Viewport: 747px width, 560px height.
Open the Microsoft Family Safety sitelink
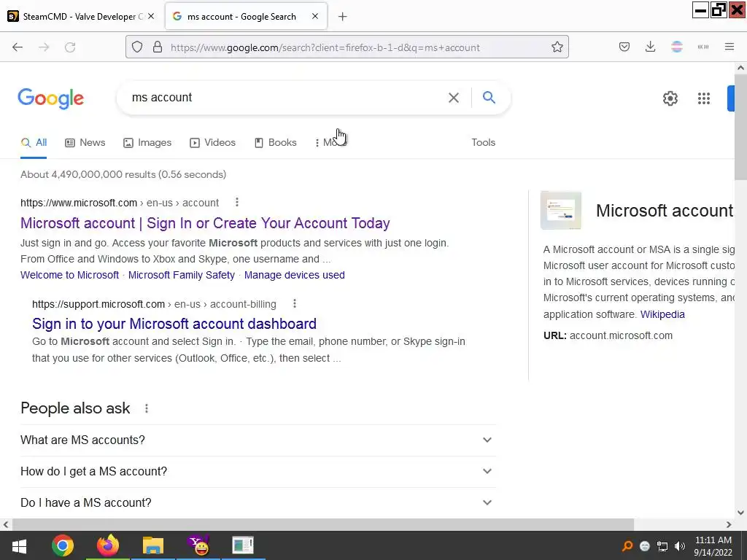tap(182, 275)
